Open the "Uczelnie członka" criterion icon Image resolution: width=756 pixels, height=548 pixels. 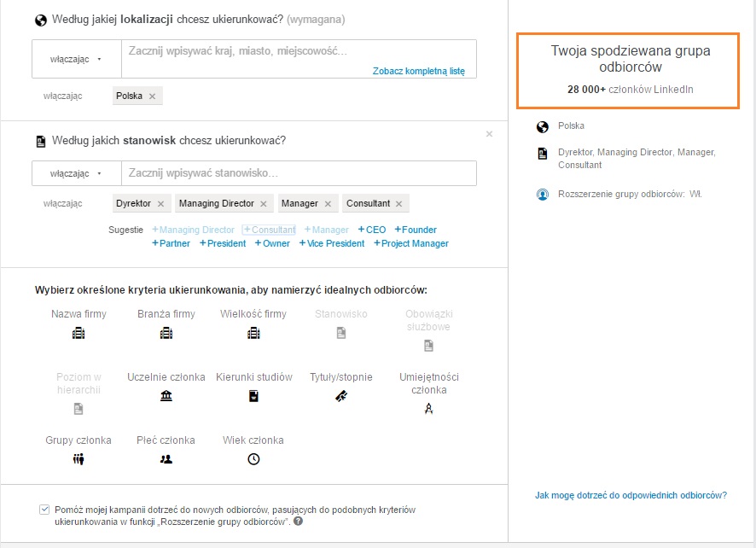tap(166, 395)
